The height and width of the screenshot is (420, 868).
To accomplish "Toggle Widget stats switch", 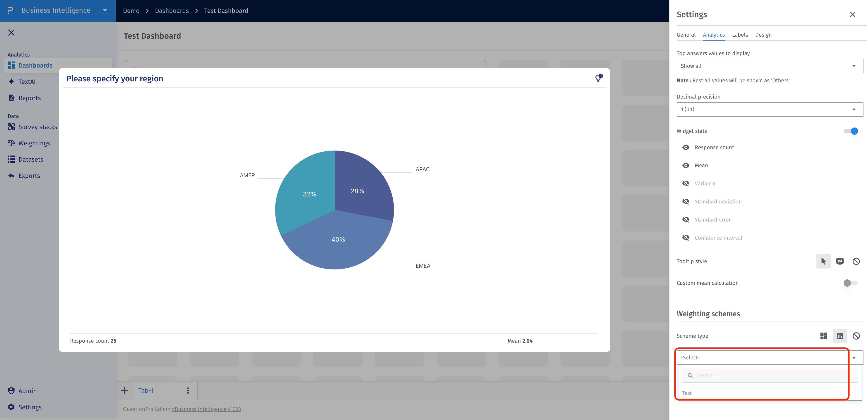I will coord(851,131).
